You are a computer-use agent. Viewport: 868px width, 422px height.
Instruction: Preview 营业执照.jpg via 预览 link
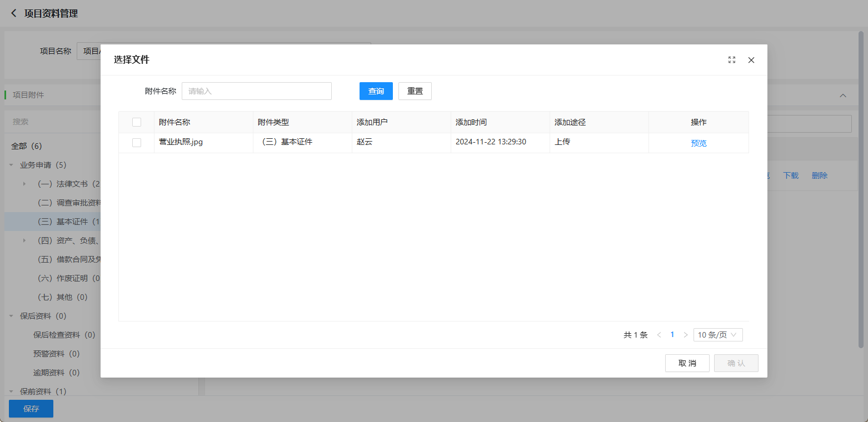tap(699, 143)
